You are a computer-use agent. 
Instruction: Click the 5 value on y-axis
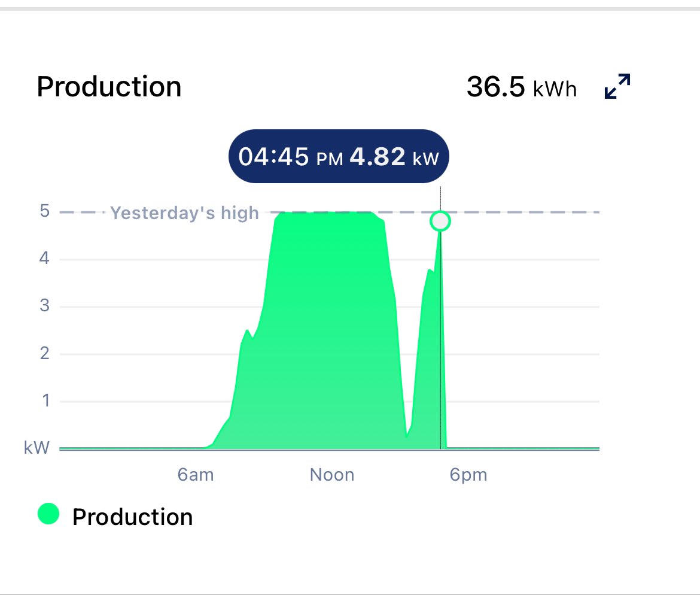[x=45, y=211]
